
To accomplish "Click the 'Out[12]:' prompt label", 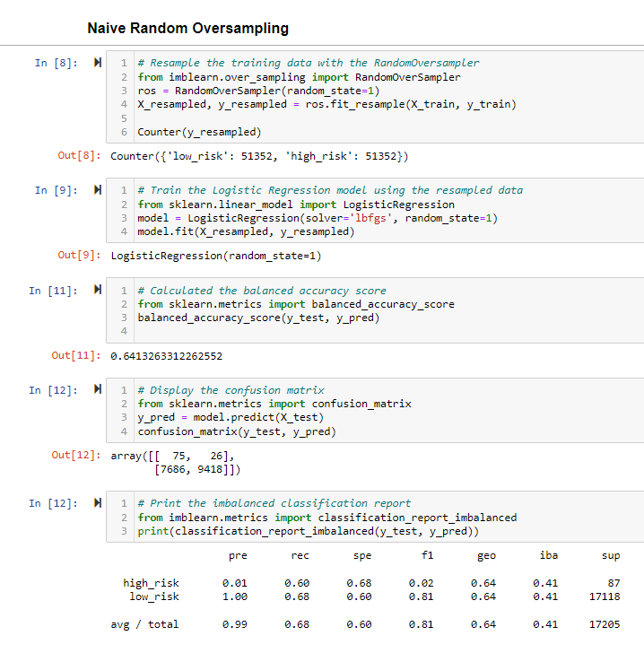I will click(76, 455).
